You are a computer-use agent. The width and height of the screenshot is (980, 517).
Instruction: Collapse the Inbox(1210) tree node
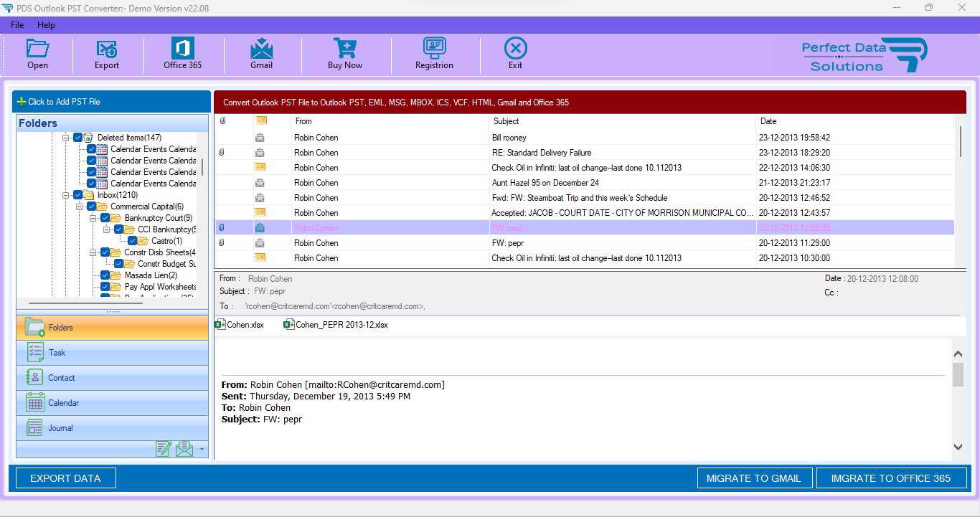[x=66, y=195]
